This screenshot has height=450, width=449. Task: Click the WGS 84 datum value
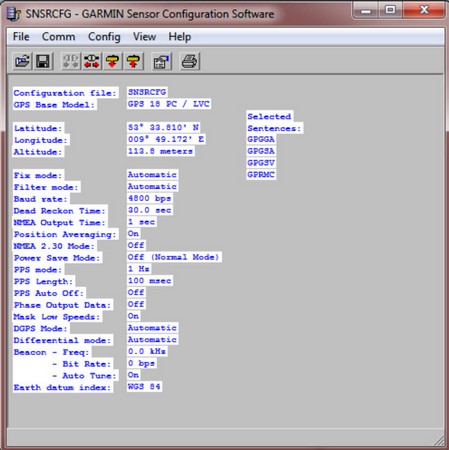(144, 387)
